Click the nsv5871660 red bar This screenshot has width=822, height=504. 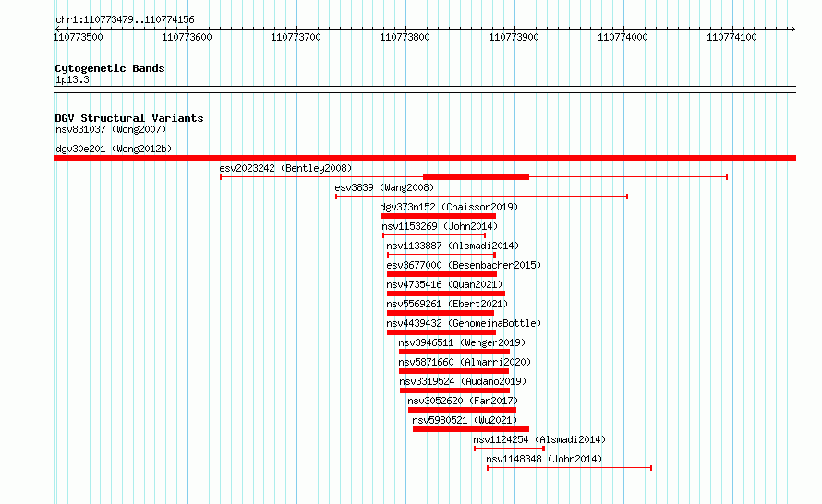tap(454, 371)
